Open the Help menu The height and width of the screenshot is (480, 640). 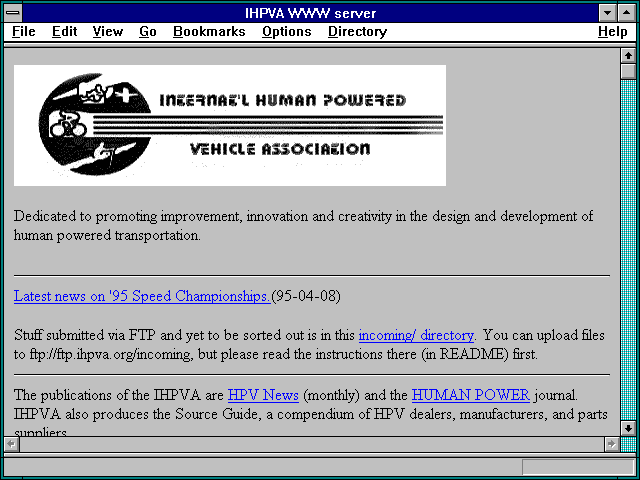click(612, 31)
